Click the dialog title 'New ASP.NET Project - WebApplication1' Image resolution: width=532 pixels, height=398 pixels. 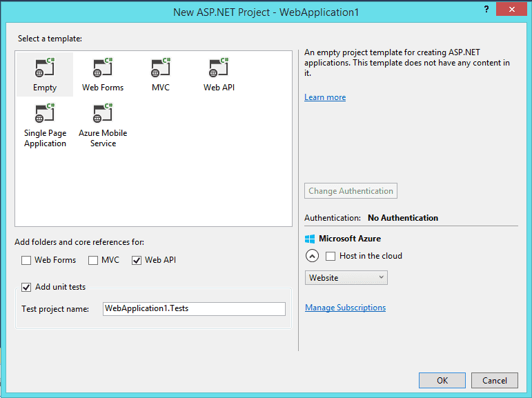point(266,12)
